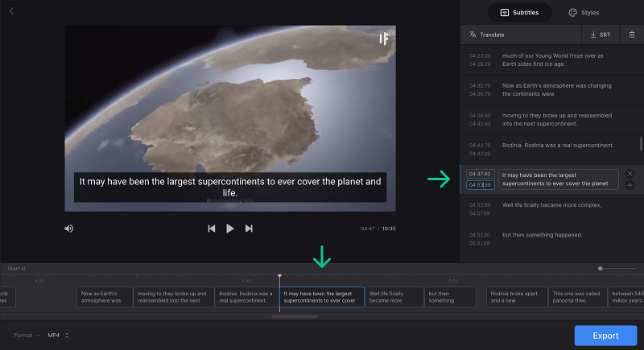This screenshot has width=644, height=350.
Task: Click the subtitle list scrollbar
Action: 641,143
